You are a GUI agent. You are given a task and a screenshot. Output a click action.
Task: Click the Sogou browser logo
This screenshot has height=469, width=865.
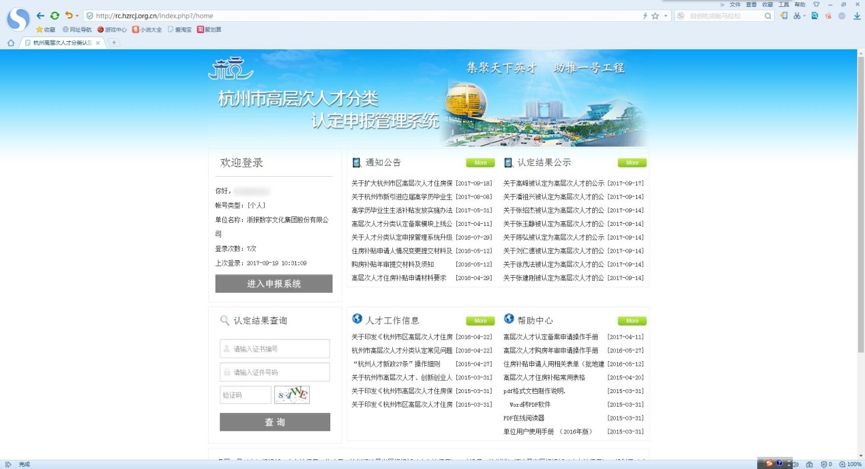pos(18,19)
